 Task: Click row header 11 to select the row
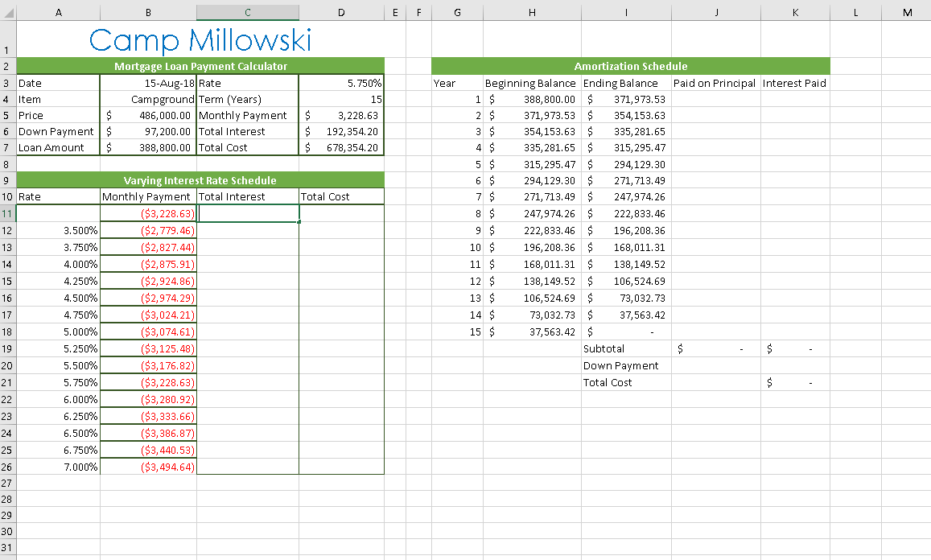pos(9,213)
